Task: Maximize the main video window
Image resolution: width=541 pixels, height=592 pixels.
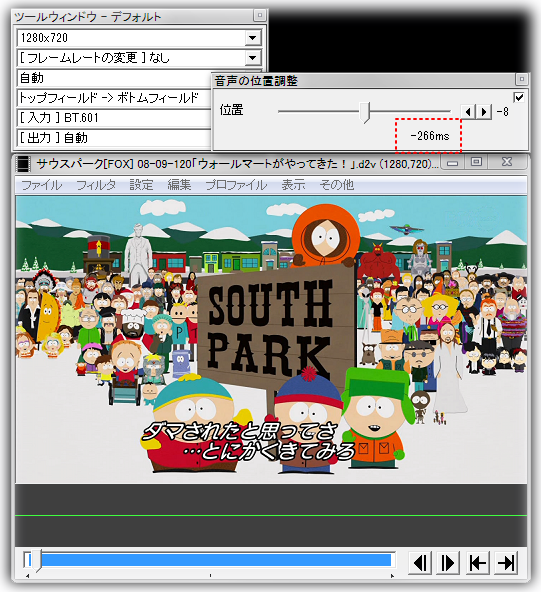Action: [x=476, y=163]
